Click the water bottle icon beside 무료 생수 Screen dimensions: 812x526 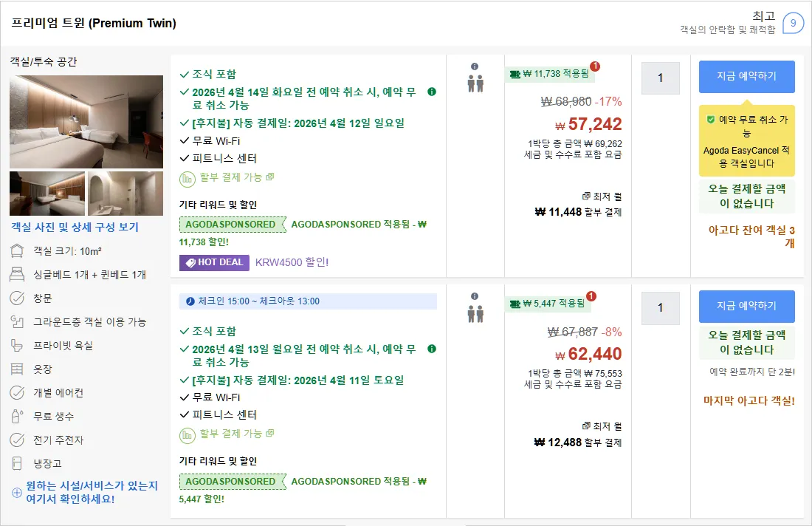(17, 416)
